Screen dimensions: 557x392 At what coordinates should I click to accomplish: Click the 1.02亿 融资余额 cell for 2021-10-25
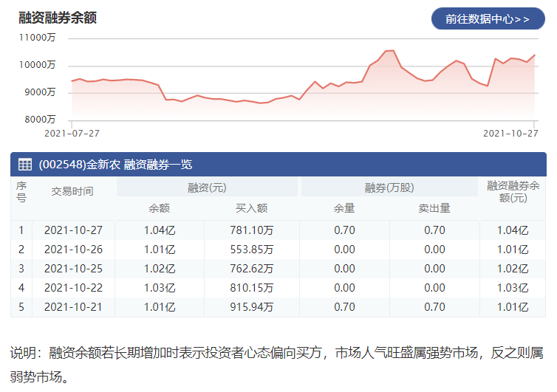click(x=160, y=269)
